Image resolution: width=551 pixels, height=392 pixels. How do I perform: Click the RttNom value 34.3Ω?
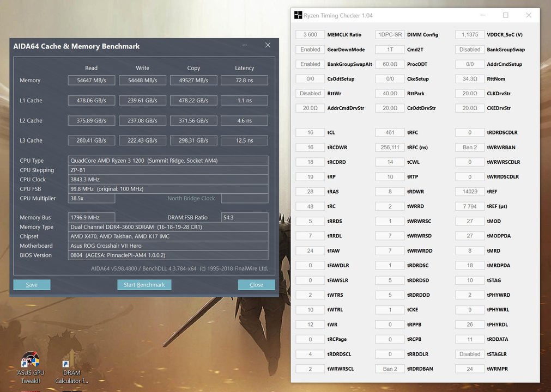coord(470,79)
